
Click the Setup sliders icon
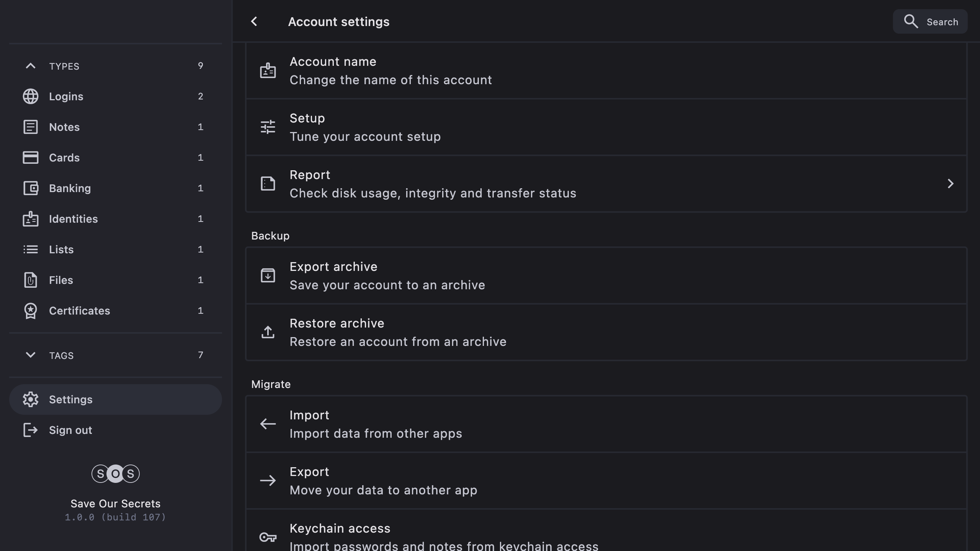(268, 127)
